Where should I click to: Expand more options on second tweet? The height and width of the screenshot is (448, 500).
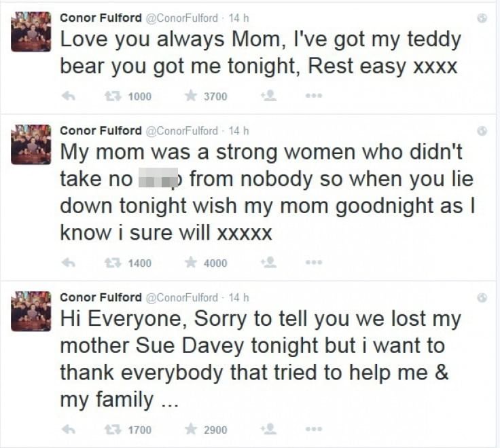pyautogui.click(x=314, y=263)
